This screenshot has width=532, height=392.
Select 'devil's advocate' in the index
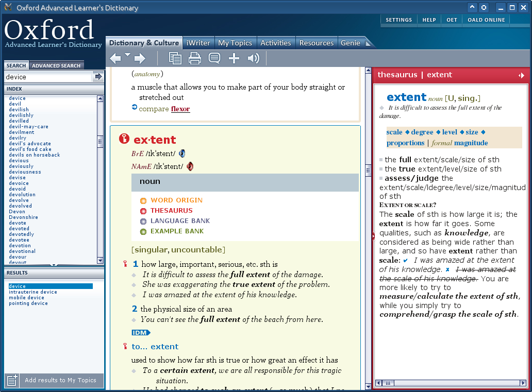click(30, 143)
